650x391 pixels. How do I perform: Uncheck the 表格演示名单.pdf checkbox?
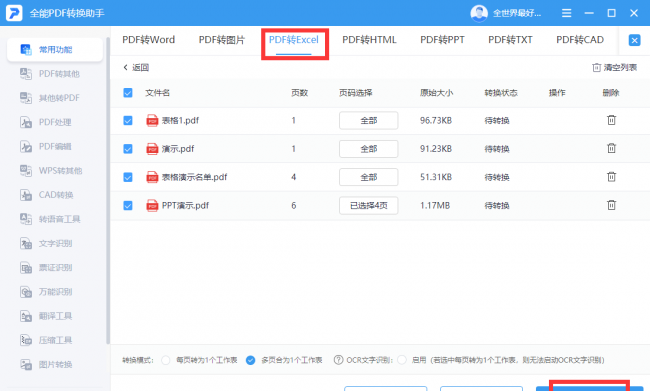tap(128, 177)
